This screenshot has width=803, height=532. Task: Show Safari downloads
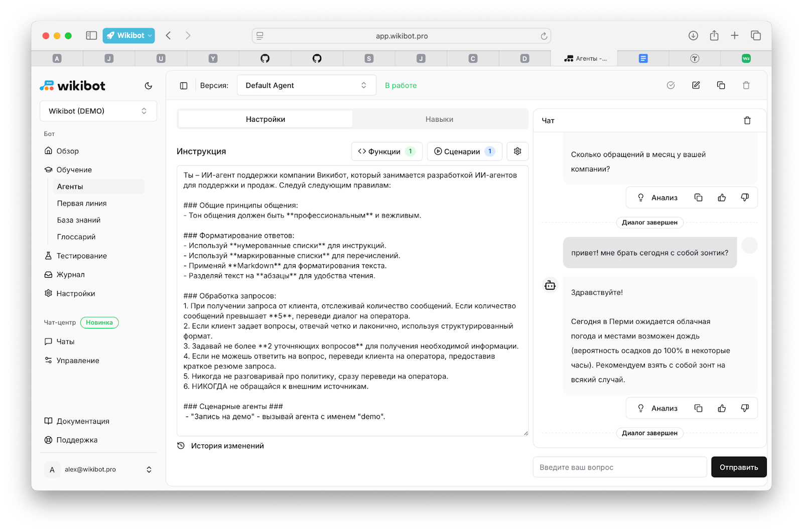click(x=693, y=36)
